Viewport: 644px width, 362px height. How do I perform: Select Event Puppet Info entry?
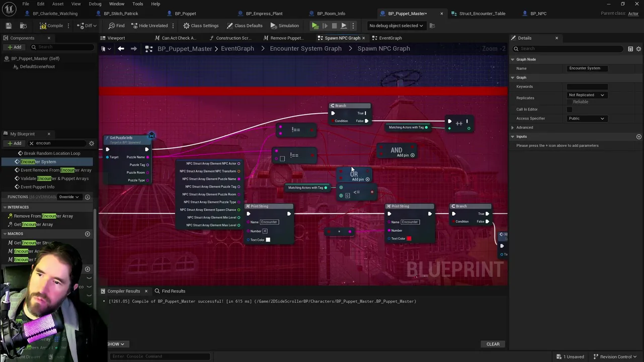(37, 187)
